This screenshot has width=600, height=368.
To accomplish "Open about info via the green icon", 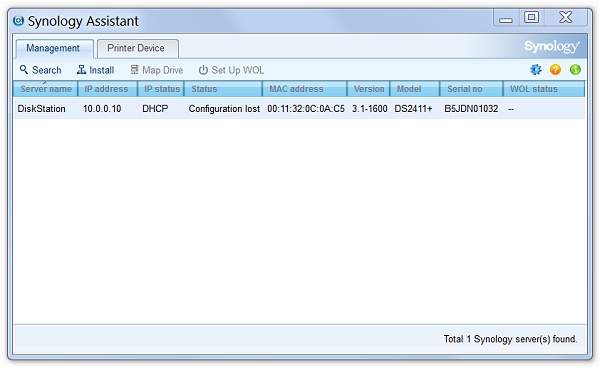I will (x=575, y=70).
